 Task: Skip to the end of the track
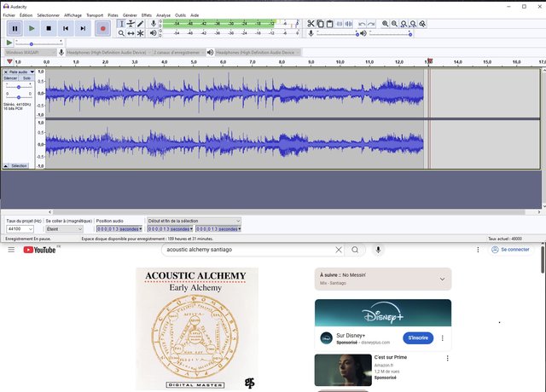pos(83,28)
